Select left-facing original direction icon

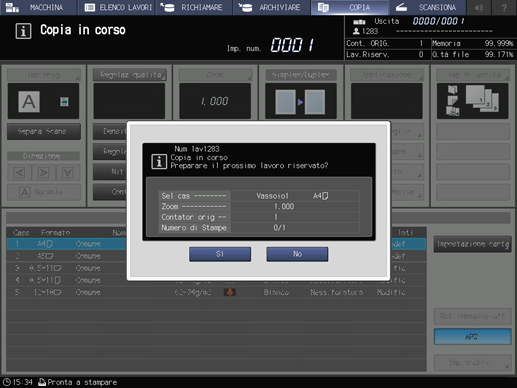point(19,172)
